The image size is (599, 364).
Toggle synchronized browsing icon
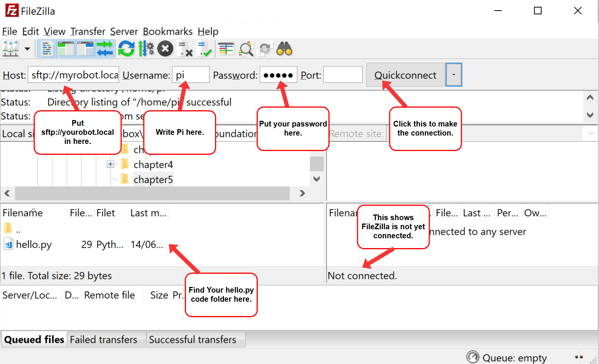coord(265,49)
